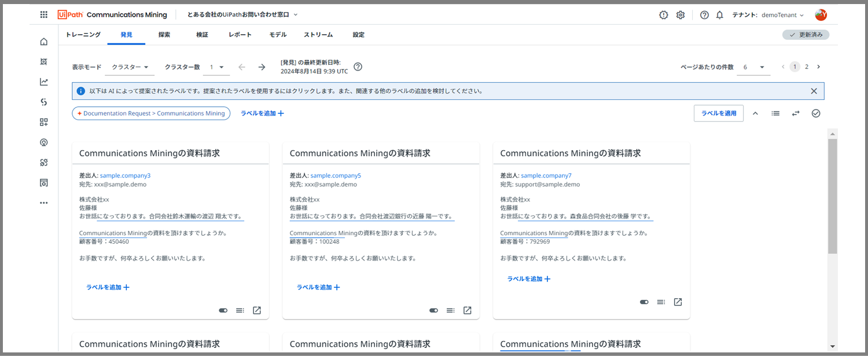
Task: Open the cluster number dropdown
Action: [x=218, y=67]
